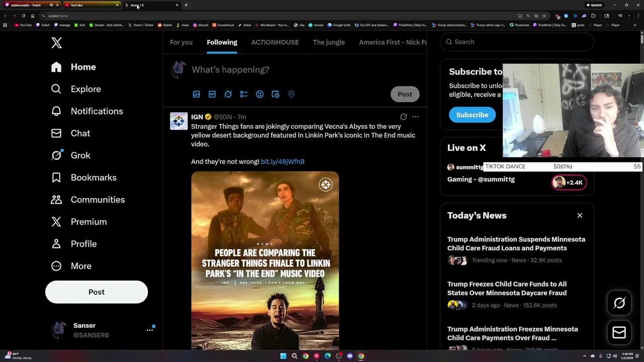Schedule the post with the calendar icon

coord(275,94)
